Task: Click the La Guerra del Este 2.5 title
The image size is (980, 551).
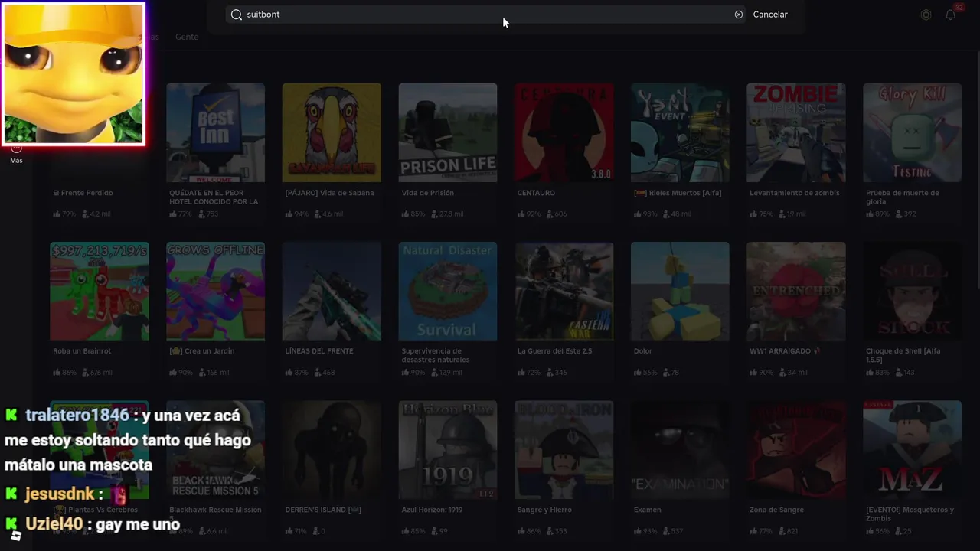Action: pyautogui.click(x=555, y=351)
